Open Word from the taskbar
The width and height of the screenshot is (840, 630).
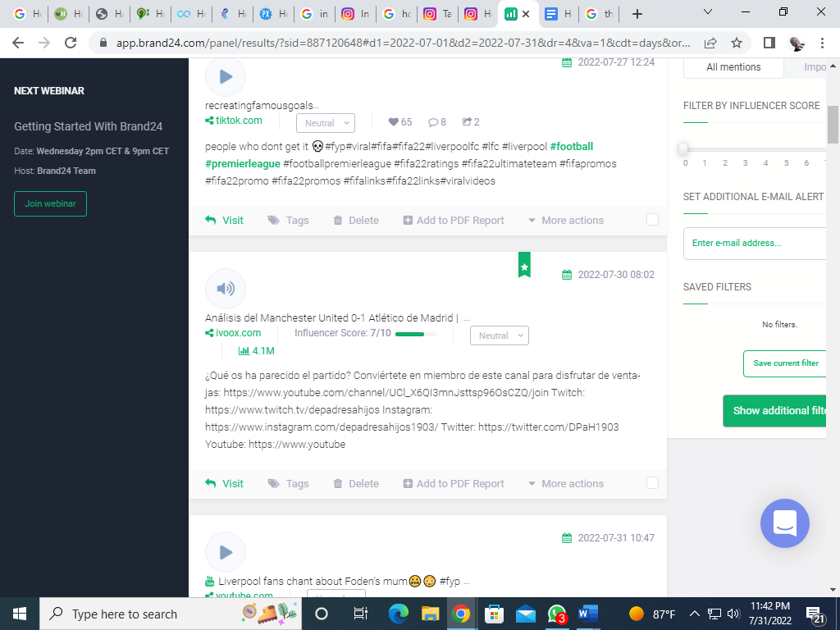[x=587, y=614]
